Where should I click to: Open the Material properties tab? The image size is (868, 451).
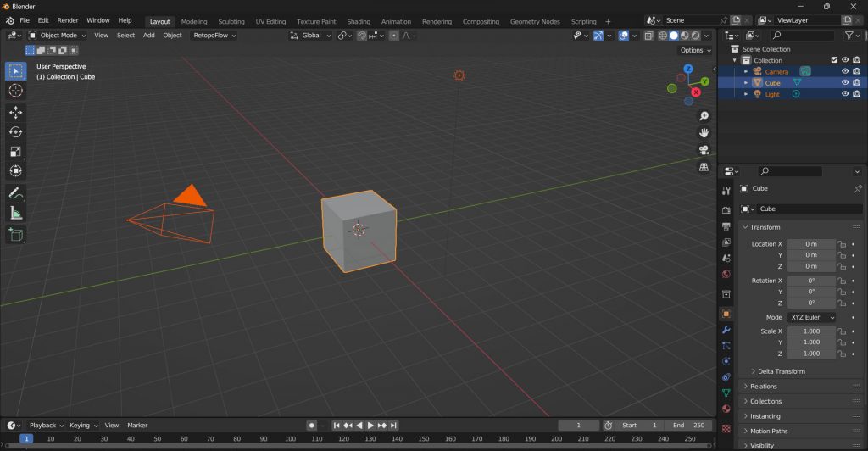pos(726,409)
